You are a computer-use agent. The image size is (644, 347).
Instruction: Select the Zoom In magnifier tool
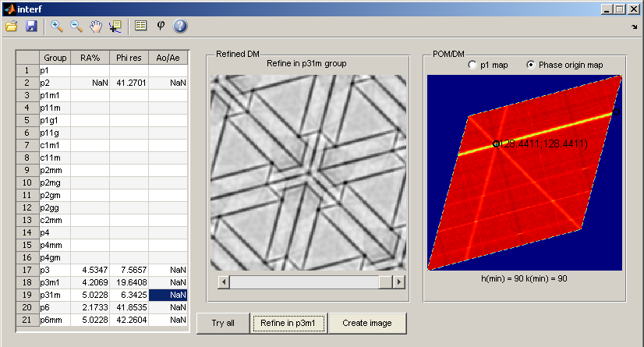(x=57, y=27)
